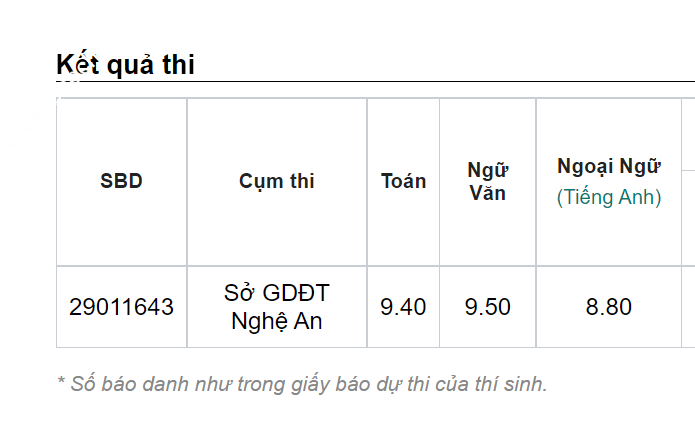695x435 pixels.
Task: Click the 'Kết quả thi' heading
Action: (x=125, y=64)
